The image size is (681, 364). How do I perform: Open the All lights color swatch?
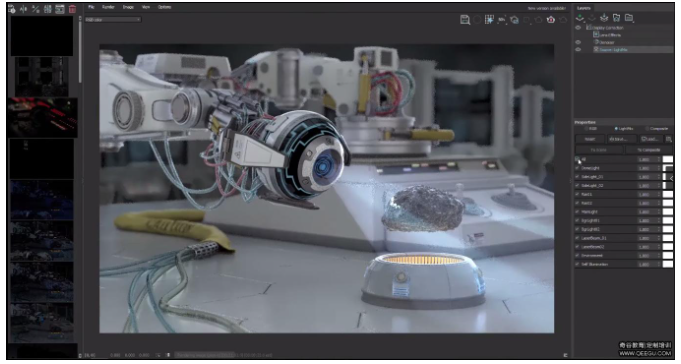pos(668,159)
